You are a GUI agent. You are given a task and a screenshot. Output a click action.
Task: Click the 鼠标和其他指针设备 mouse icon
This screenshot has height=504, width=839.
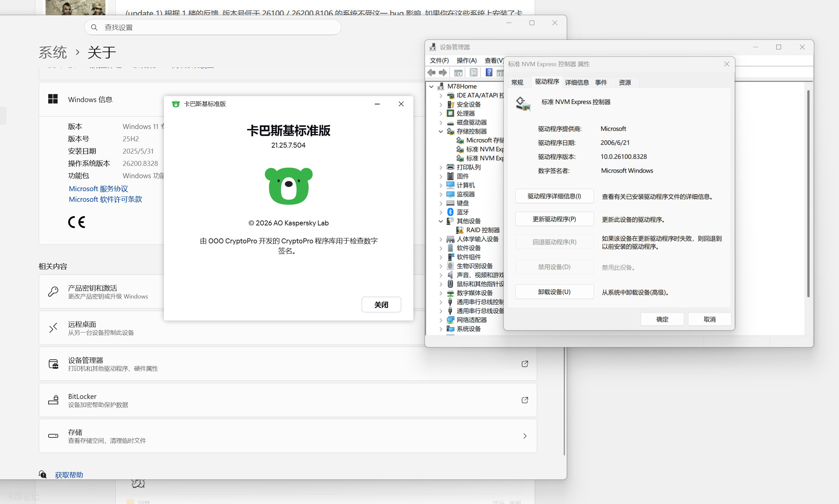pos(450,284)
